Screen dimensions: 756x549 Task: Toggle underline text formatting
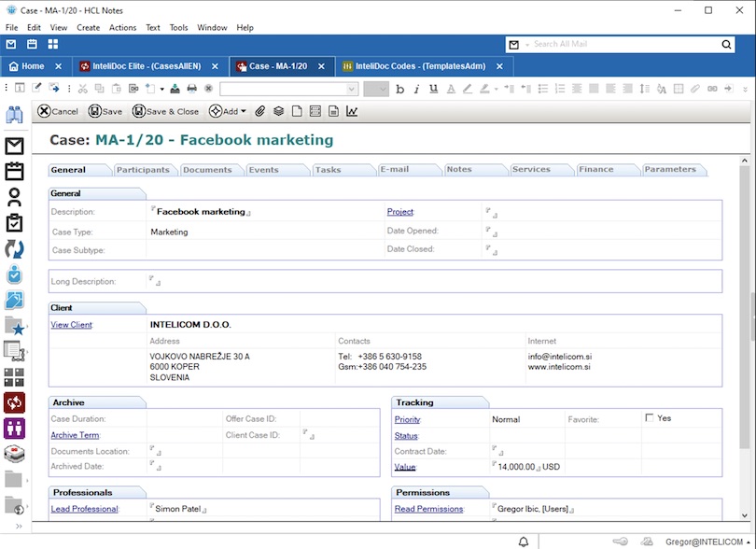coord(433,89)
